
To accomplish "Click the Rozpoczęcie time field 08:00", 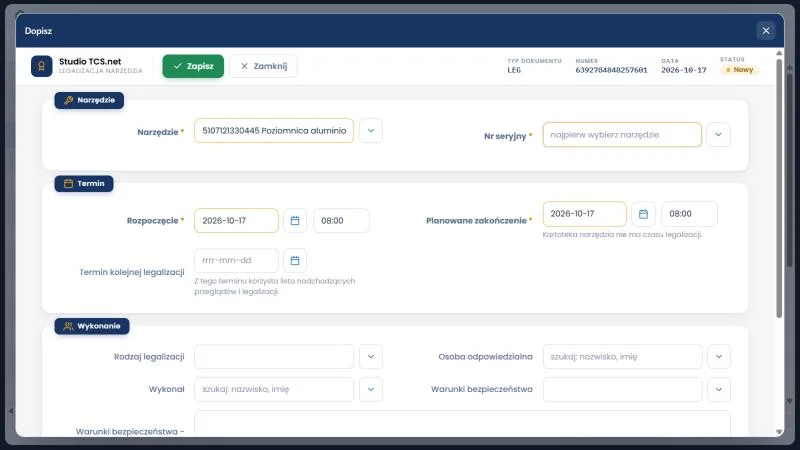I will tap(341, 220).
